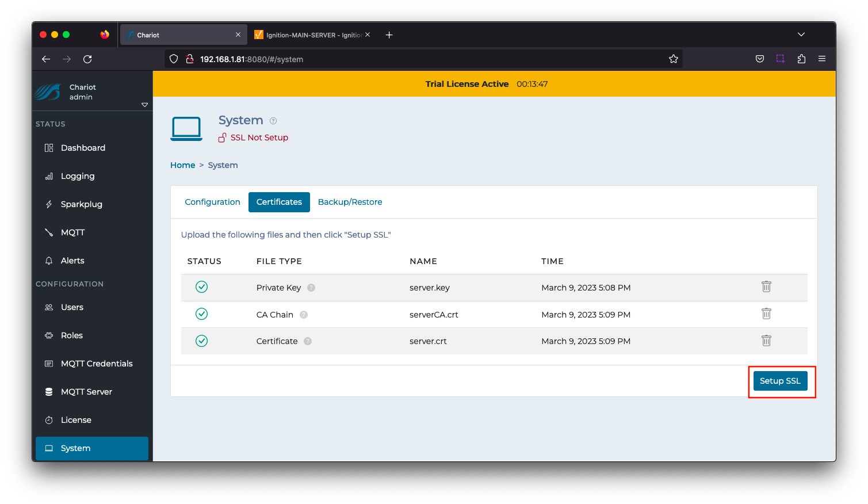Open MQTT Server configuration page
The image size is (868, 504).
click(x=92, y=392)
